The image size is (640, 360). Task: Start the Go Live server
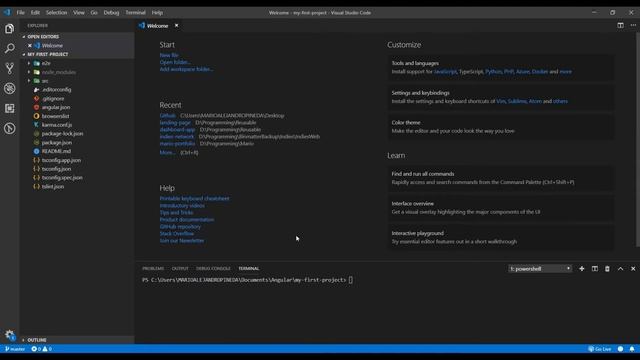[600, 349]
